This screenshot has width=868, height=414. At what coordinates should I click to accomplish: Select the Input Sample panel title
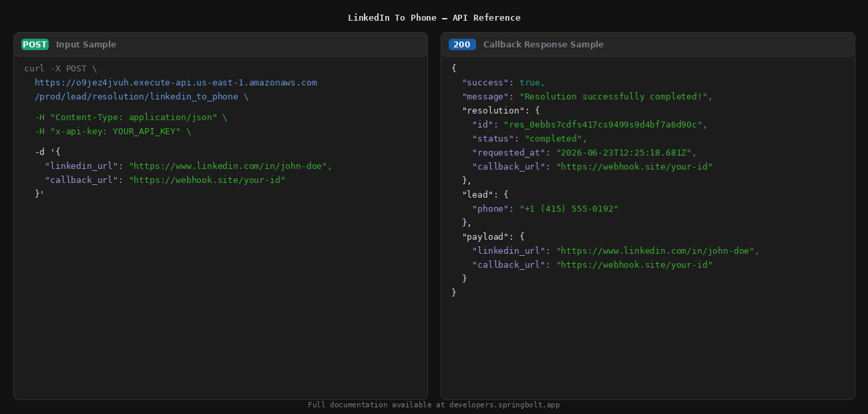click(x=86, y=45)
